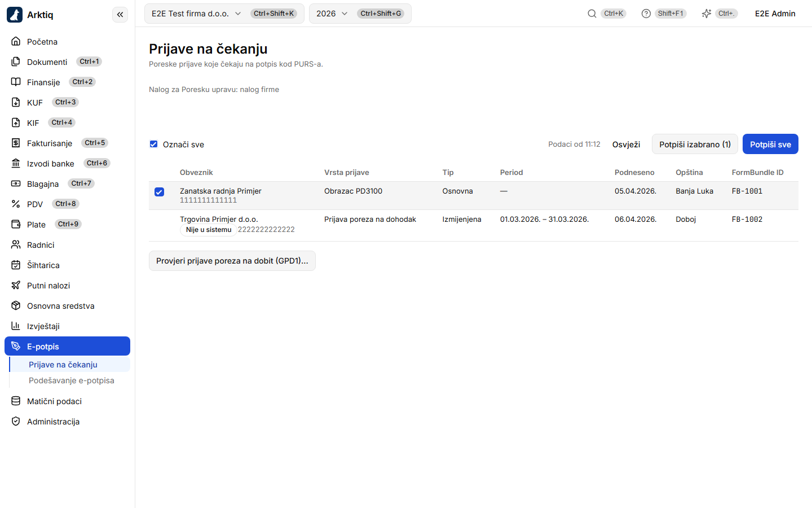This screenshot has height=508, width=812.
Task: Click the Plate wallet icon
Action: click(16, 224)
